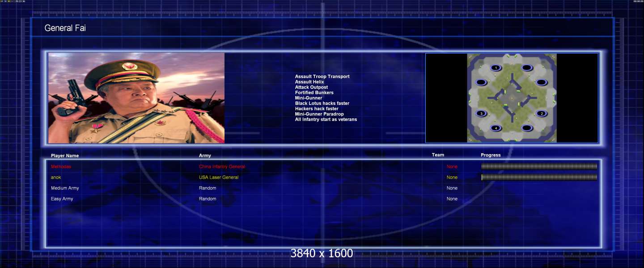Click the General Fai title
The height and width of the screenshot is (268, 644).
tap(65, 28)
